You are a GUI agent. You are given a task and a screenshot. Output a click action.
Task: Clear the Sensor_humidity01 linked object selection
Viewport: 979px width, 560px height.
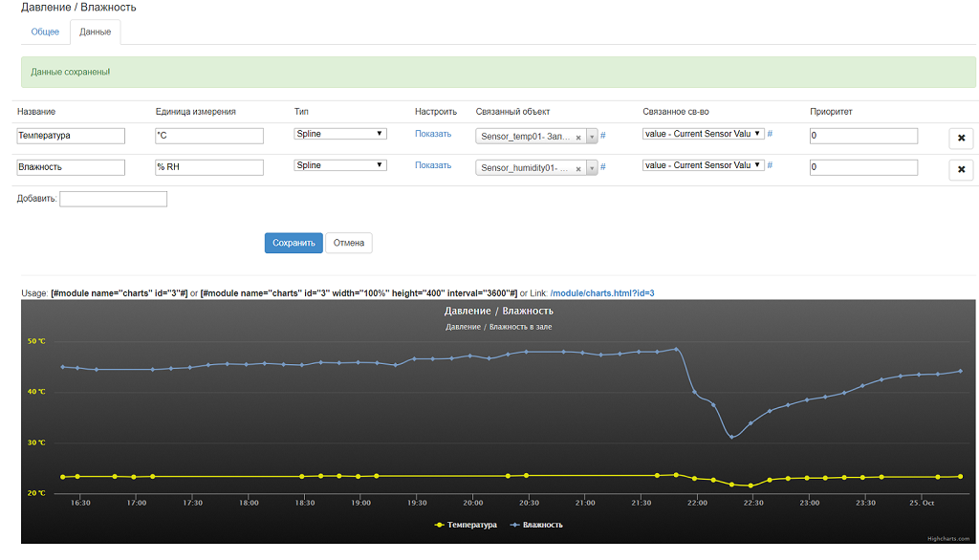click(x=578, y=168)
